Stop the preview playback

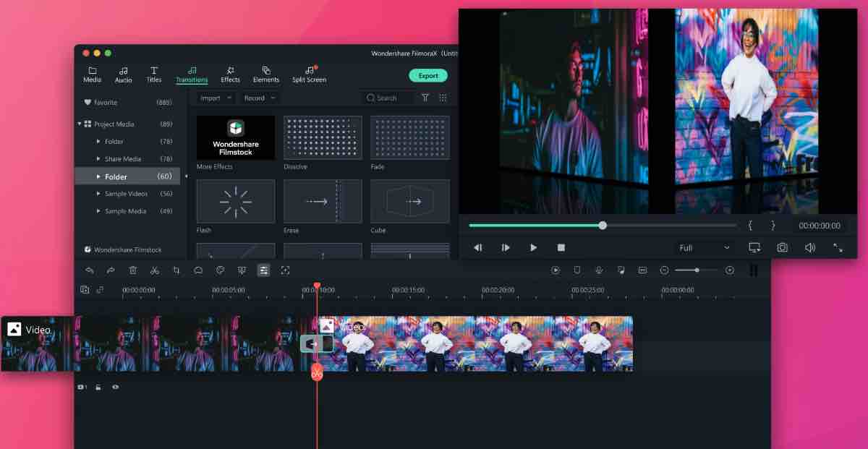[x=561, y=247]
